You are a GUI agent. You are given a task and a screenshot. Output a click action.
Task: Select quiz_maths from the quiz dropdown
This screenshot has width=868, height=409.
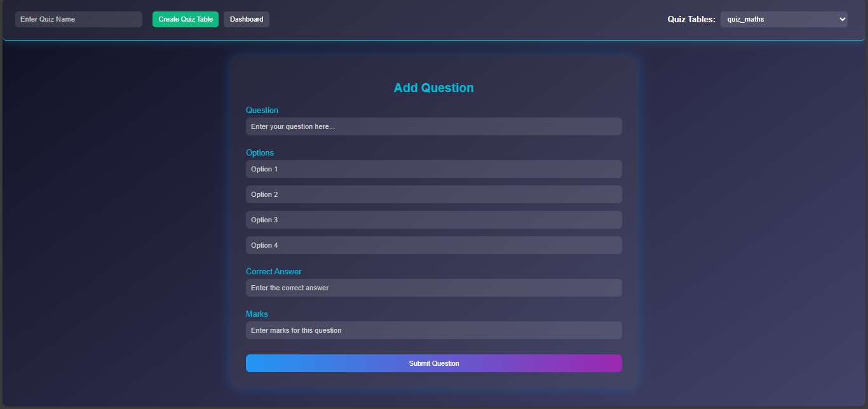pyautogui.click(x=783, y=19)
